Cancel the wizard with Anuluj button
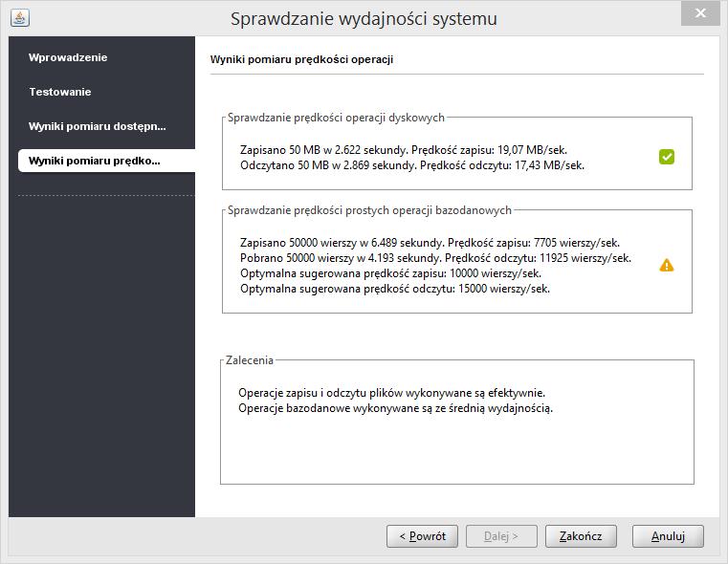This screenshot has height=564, width=728. click(x=668, y=536)
